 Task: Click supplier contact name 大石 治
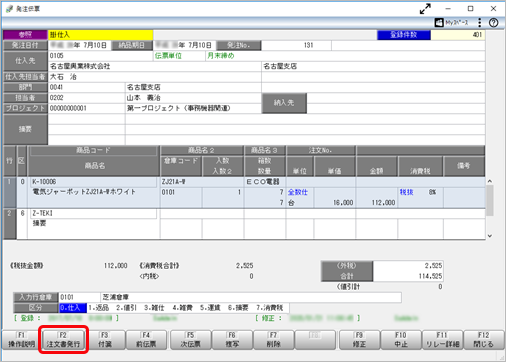pos(63,77)
